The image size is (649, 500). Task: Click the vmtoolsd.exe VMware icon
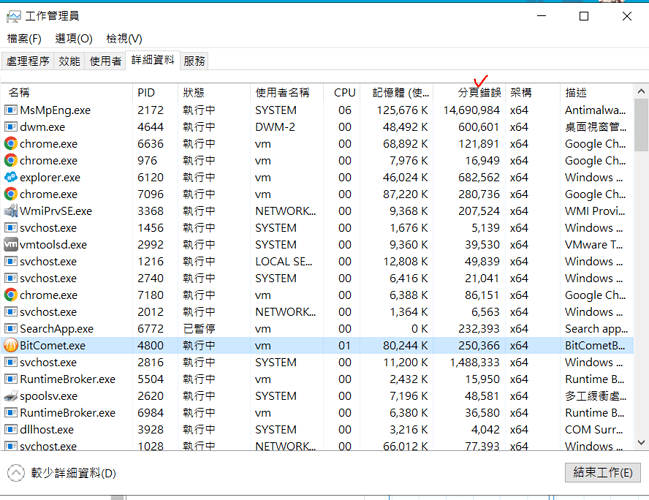click(x=11, y=244)
